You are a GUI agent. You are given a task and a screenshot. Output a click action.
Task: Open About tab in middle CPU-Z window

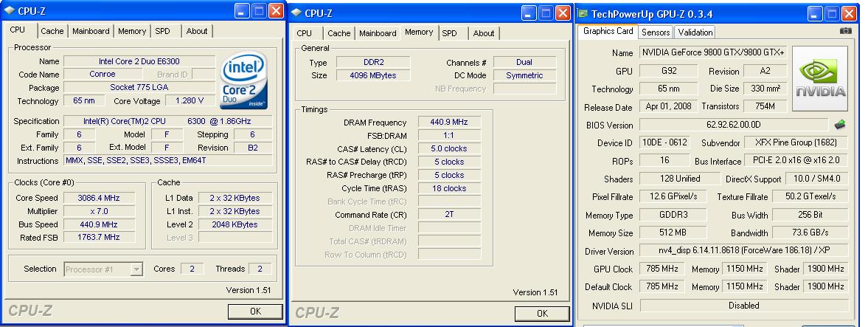pyautogui.click(x=484, y=33)
